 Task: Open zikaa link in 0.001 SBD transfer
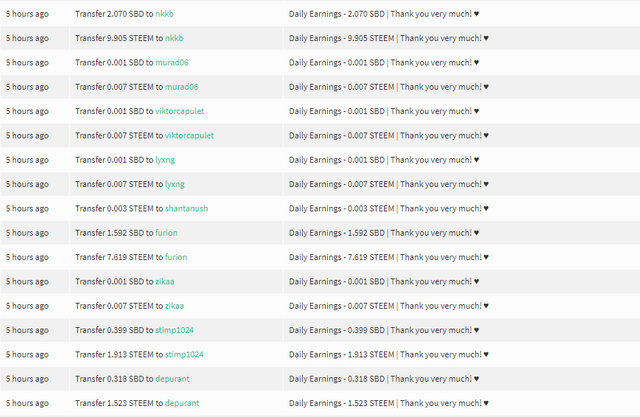click(165, 282)
